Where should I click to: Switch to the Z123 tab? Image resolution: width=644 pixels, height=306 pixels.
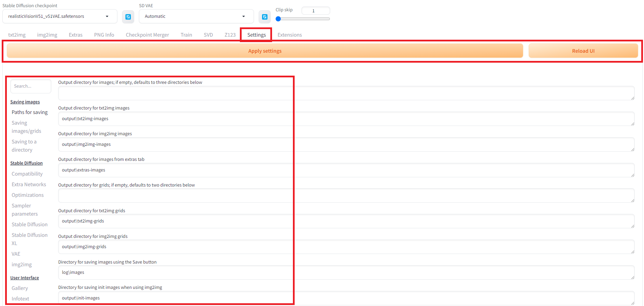[x=230, y=35]
